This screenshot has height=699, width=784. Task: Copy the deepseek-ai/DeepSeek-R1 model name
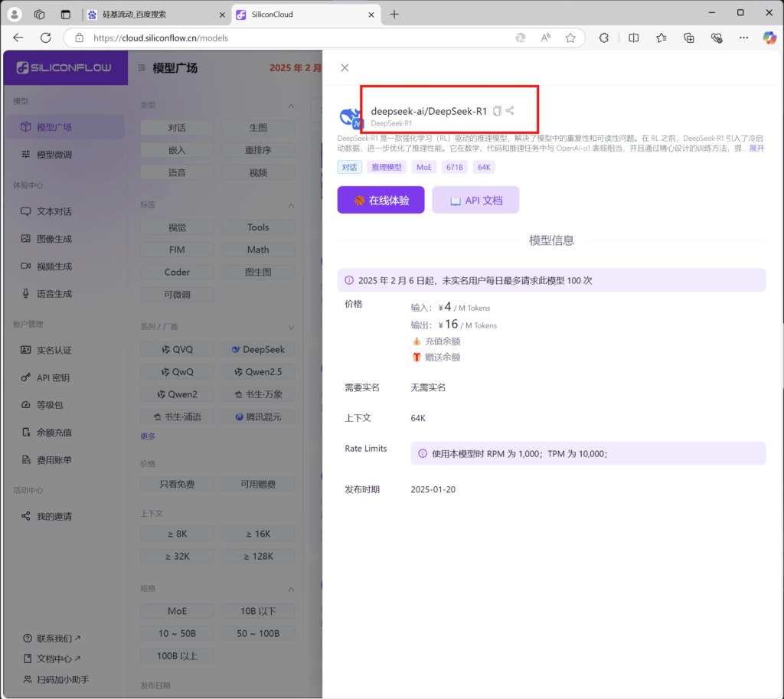click(497, 111)
